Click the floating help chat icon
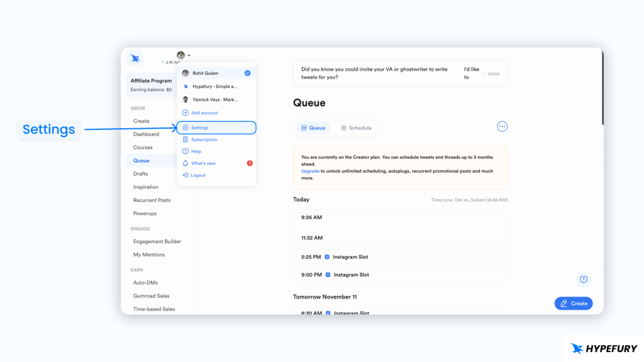 [x=583, y=280]
